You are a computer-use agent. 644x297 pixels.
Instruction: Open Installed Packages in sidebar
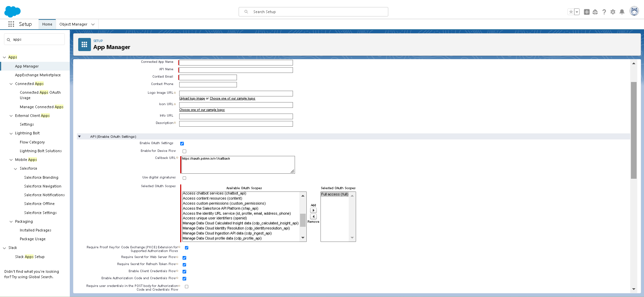36,230
